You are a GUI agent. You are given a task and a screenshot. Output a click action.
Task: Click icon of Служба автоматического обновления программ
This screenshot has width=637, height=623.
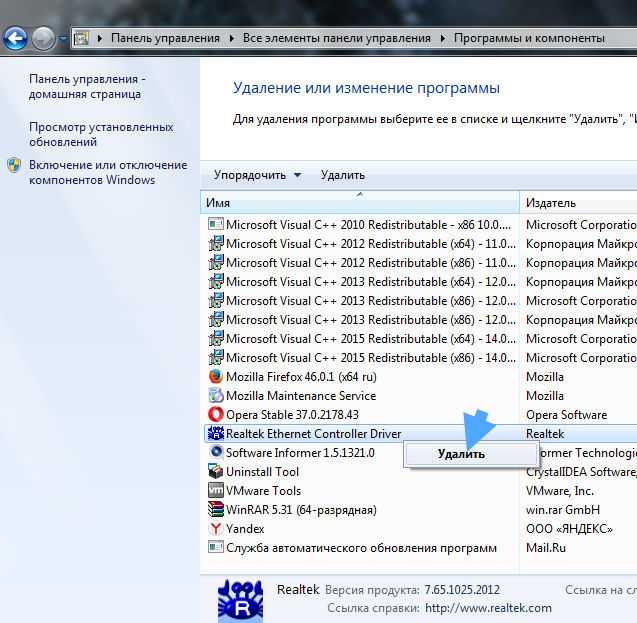pos(216,547)
